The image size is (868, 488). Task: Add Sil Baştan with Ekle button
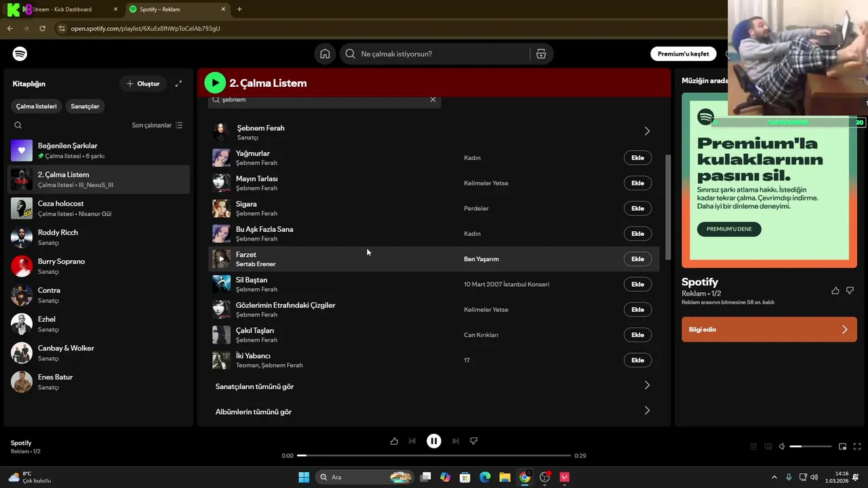tap(637, 284)
